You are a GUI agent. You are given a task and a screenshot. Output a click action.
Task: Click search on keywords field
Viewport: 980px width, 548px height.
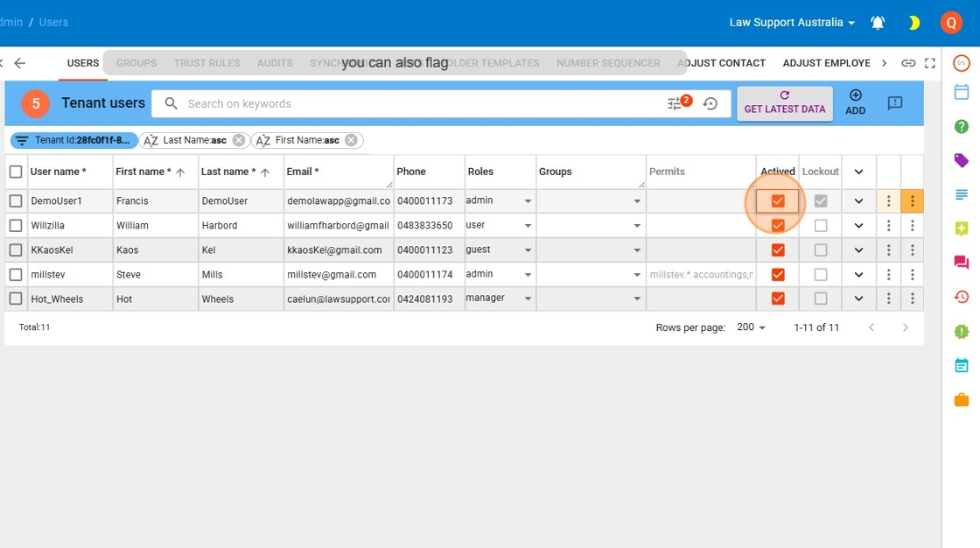click(425, 104)
